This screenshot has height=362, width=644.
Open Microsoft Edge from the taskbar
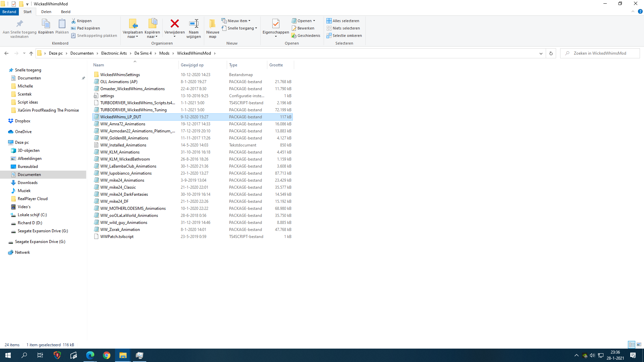point(90,355)
